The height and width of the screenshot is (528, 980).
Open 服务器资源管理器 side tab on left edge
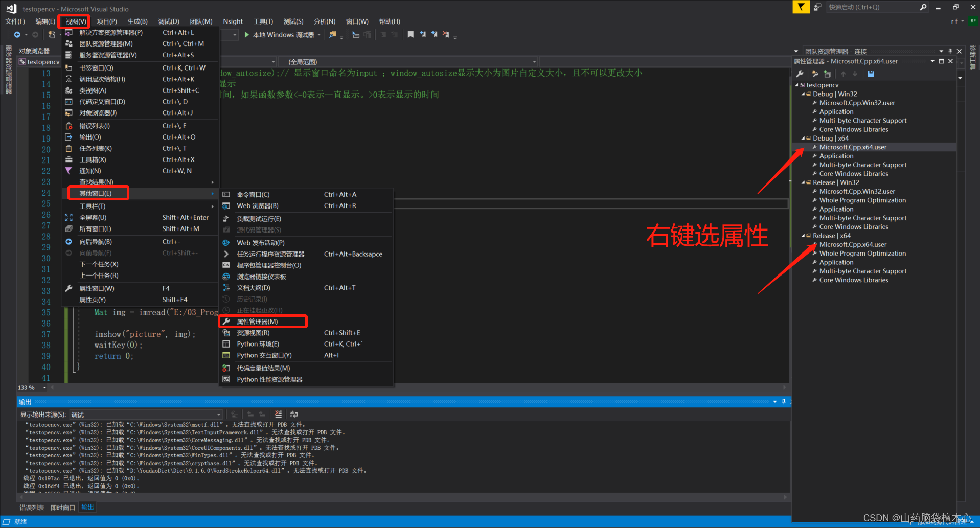point(8,70)
